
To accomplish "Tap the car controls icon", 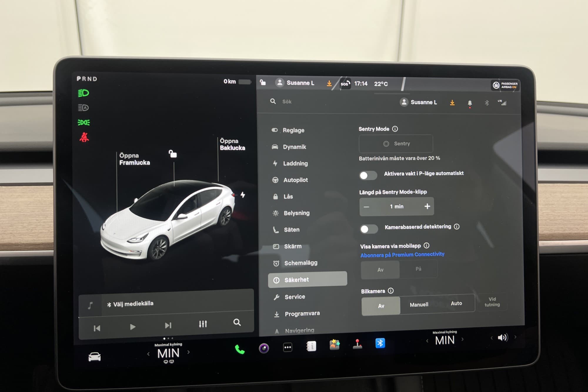I will coord(94,357).
